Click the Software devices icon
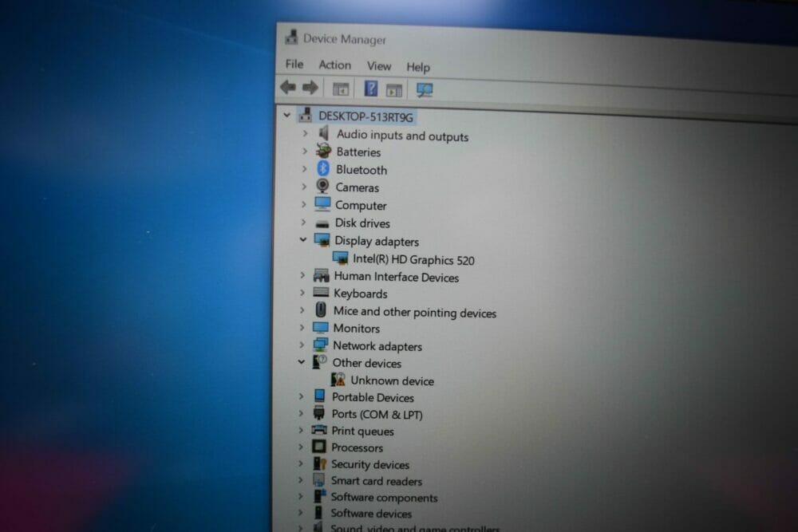Image resolution: width=798 pixels, height=532 pixels. 318,512
